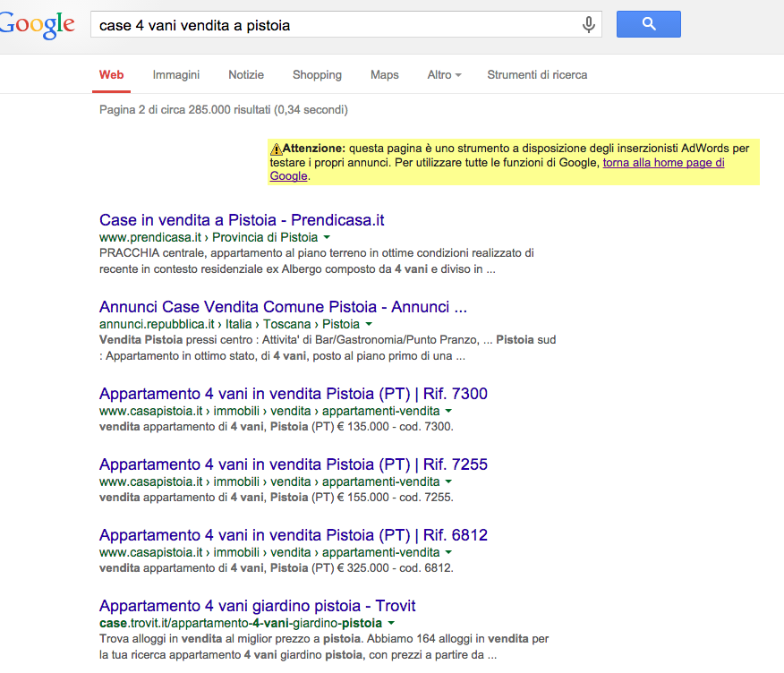
Task: Expand the URL arrow under Rif. 6812 result
Action: (448, 552)
